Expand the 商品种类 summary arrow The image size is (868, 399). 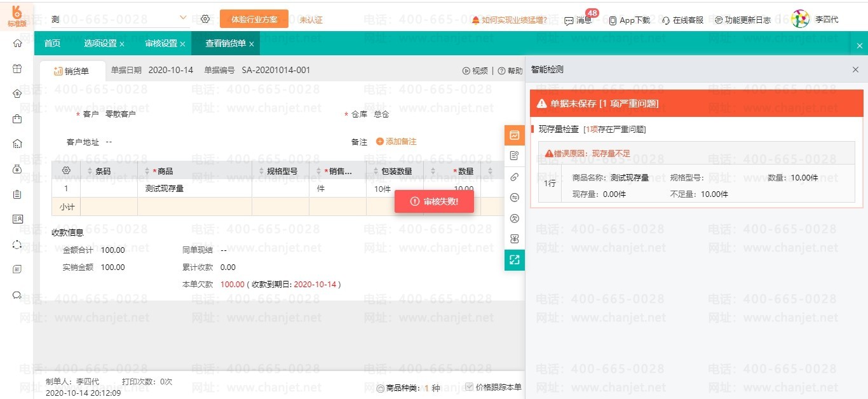coord(381,388)
